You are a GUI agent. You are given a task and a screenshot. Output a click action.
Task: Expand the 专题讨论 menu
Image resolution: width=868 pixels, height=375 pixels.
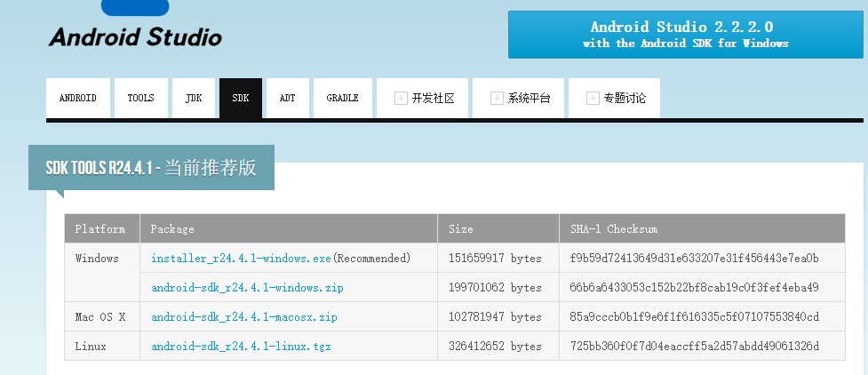click(x=616, y=98)
